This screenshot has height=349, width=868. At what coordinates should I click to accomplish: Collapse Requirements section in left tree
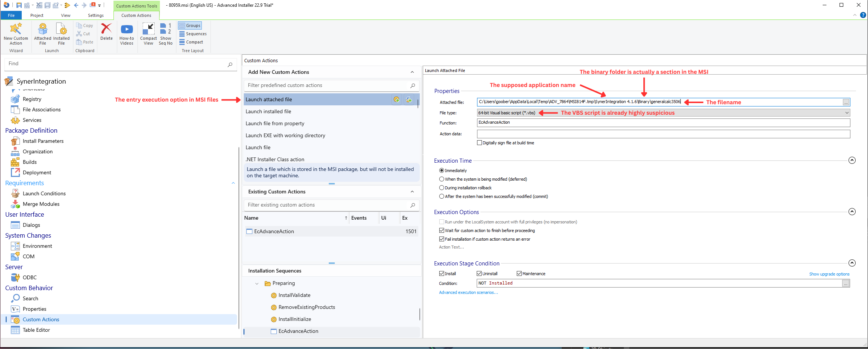pyautogui.click(x=233, y=183)
